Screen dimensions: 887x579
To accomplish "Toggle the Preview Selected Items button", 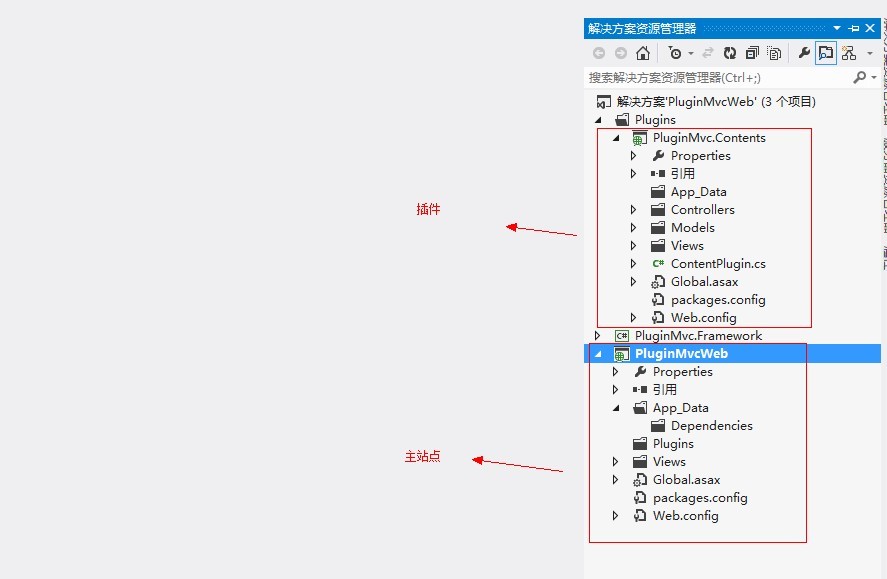I will (x=825, y=53).
